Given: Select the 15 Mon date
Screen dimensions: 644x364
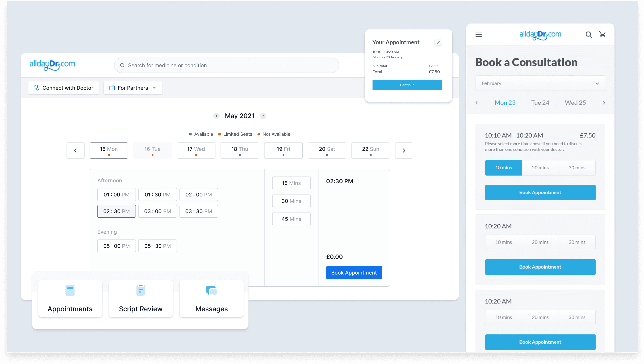Looking at the screenshot, I should tap(109, 150).
